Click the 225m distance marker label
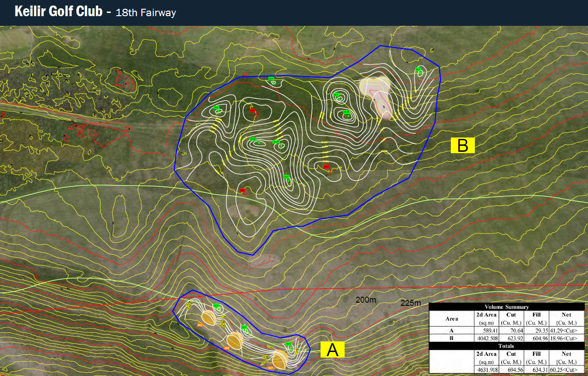Viewport: 588px width, 376px height. point(411,303)
